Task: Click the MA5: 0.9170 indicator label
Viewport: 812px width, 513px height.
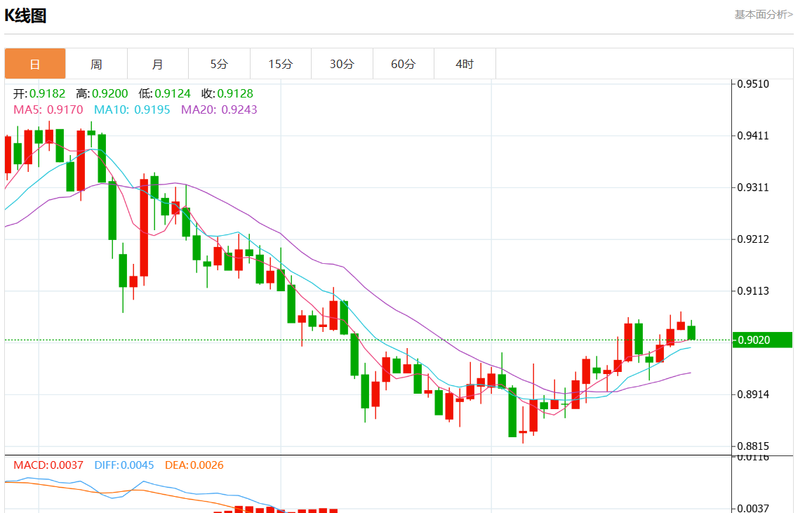Action: [48, 109]
